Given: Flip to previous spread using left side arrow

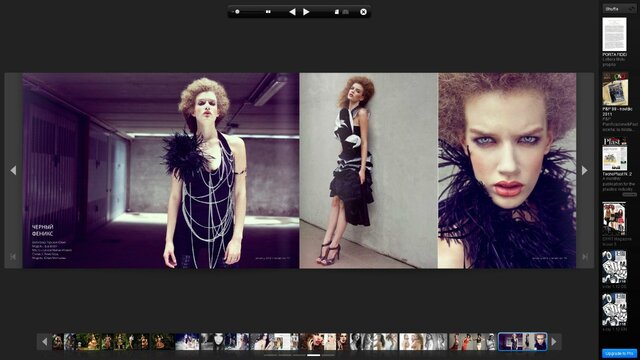Looking at the screenshot, I should tap(13, 170).
